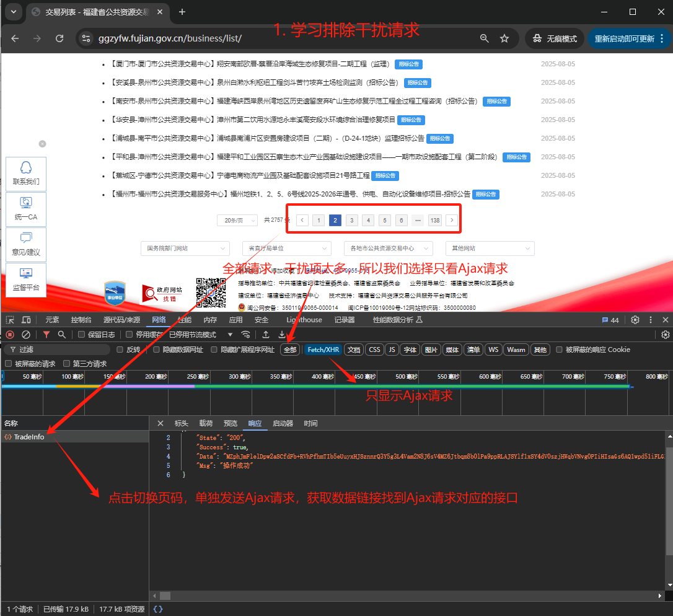Activate DevTools inspect element picker
673x616 pixels.
10,320
